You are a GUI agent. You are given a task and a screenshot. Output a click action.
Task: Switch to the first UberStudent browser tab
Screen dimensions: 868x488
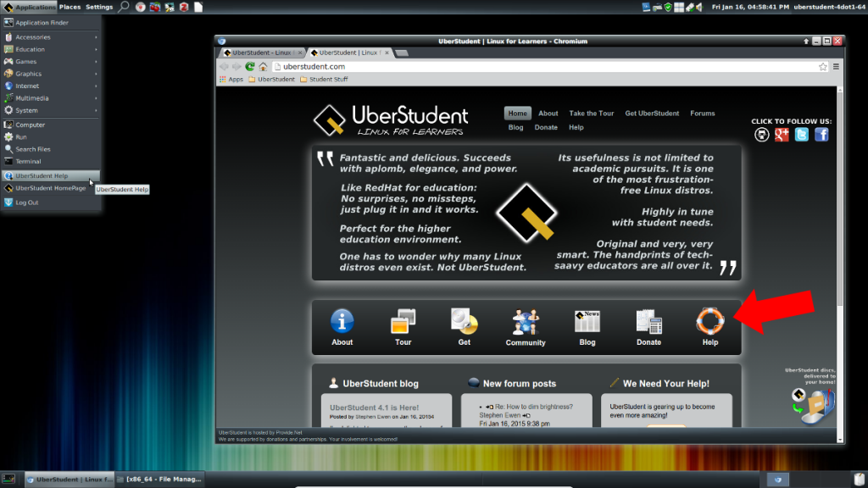(x=261, y=53)
